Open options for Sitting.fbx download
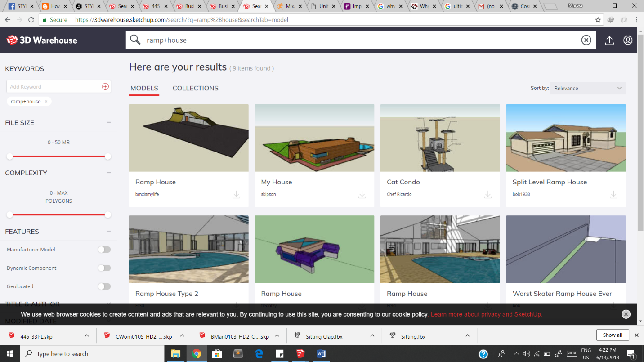This screenshot has height=362, width=644. tap(468, 336)
